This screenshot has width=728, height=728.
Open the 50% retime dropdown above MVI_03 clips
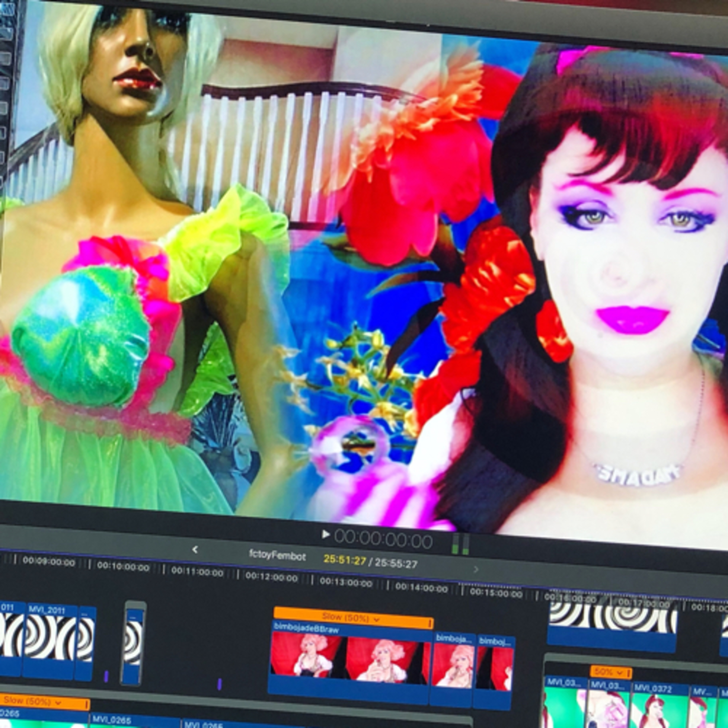pyautogui.click(x=611, y=672)
